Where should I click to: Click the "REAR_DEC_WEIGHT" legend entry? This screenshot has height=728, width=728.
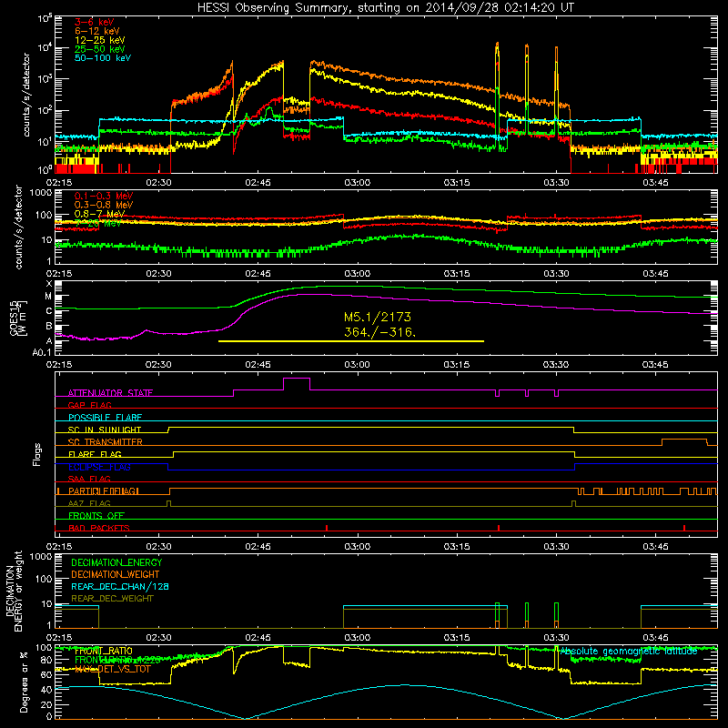[x=112, y=599]
